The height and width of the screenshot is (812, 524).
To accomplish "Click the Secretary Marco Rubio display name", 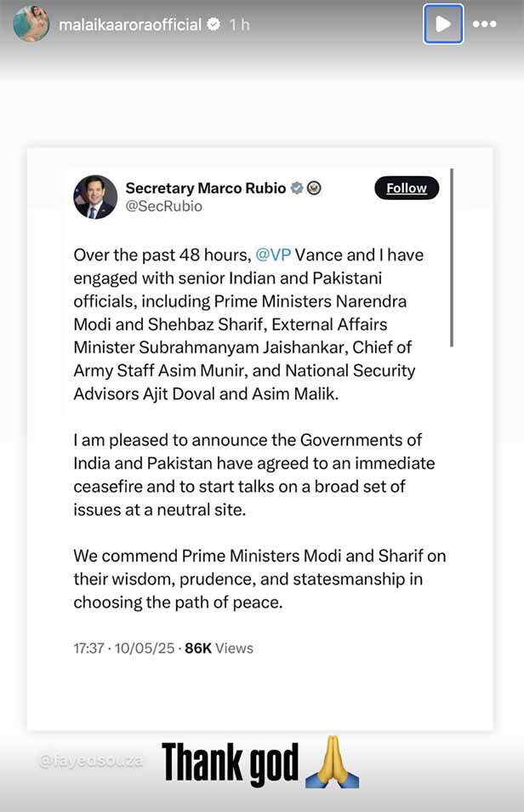I will coord(205,188).
